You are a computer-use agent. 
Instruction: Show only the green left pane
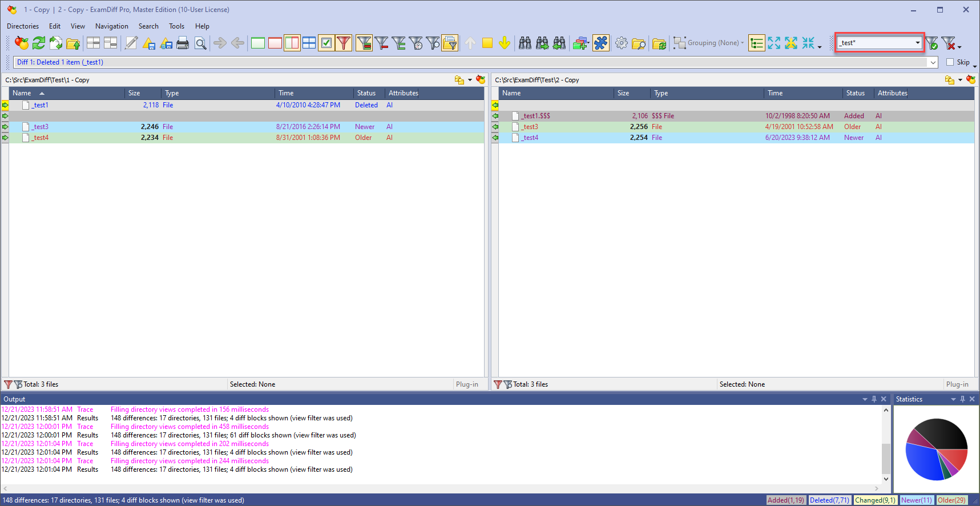(x=258, y=43)
